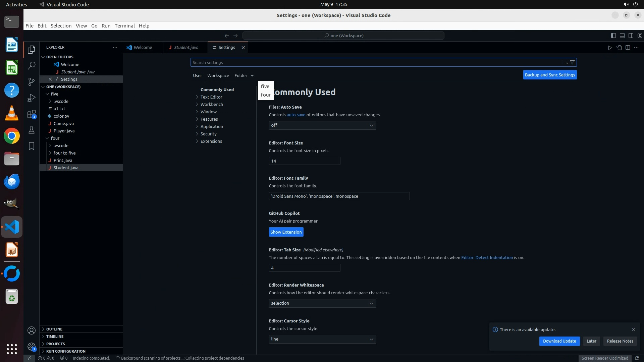Click the Editor: Detect Indentation link

[x=487, y=257]
